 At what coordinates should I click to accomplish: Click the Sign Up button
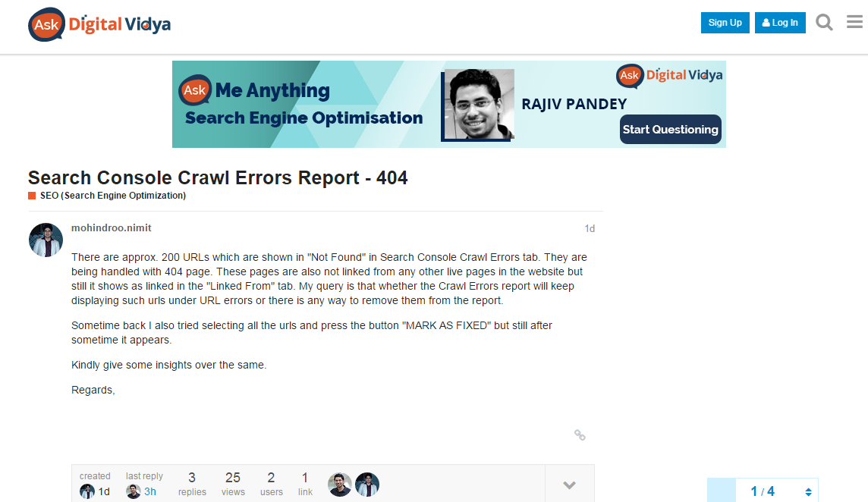tap(725, 23)
